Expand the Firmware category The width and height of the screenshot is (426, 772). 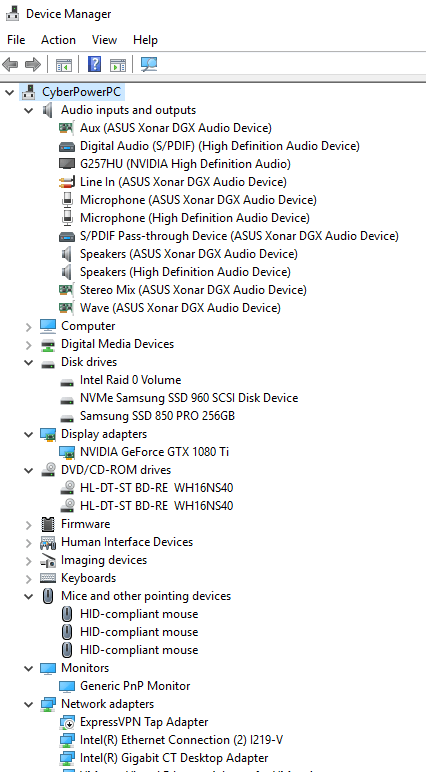29,525
